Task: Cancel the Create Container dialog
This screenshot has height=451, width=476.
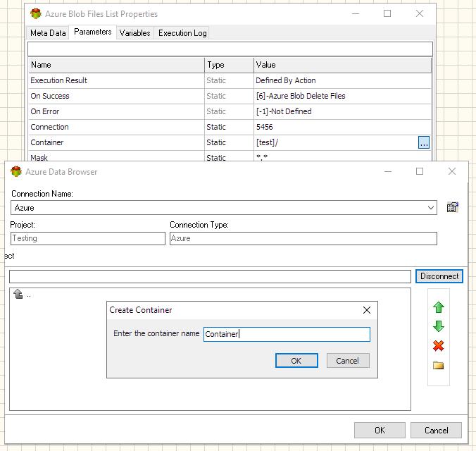Action: [348, 360]
